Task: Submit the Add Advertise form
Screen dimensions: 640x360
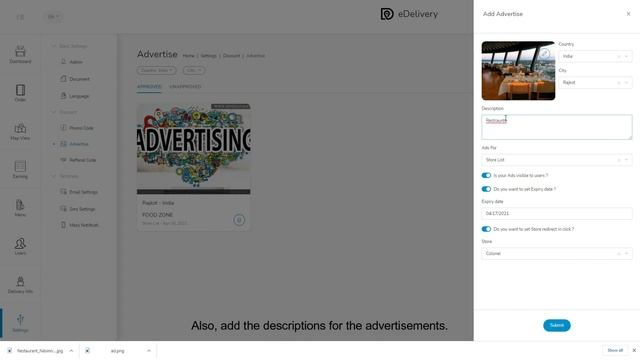Action: point(557,325)
